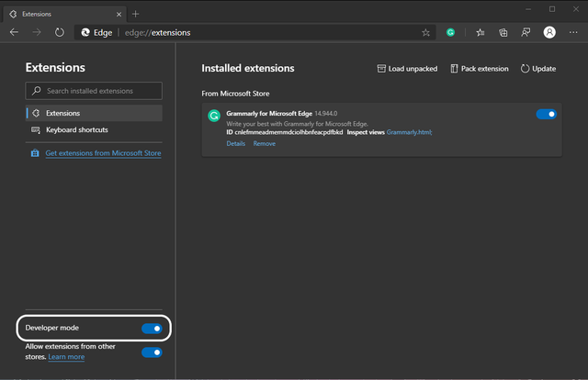Click the Pack extension button
Image resolution: width=588 pixels, height=380 pixels.
point(478,69)
